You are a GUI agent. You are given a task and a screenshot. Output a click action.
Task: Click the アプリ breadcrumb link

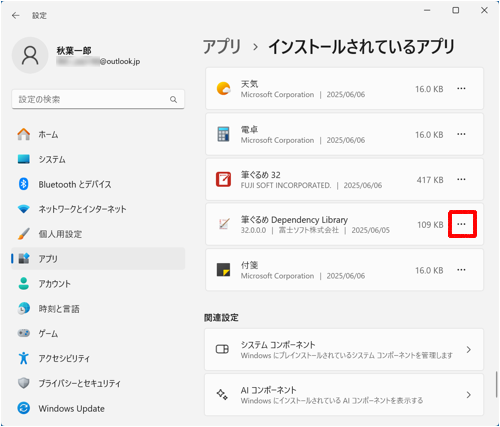tap(222, 46)
